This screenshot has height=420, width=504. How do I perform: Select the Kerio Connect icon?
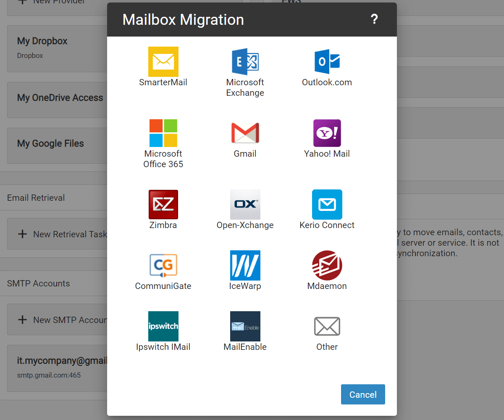[327, 205]
